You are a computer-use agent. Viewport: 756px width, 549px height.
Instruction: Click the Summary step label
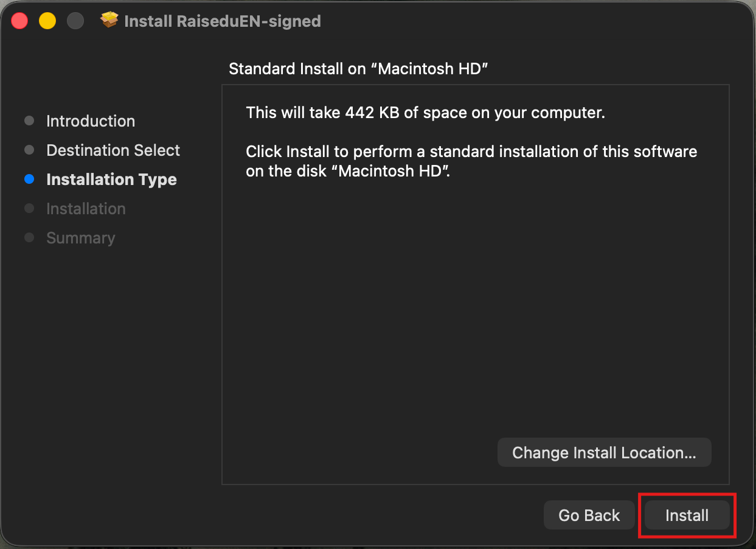(80, 238)
